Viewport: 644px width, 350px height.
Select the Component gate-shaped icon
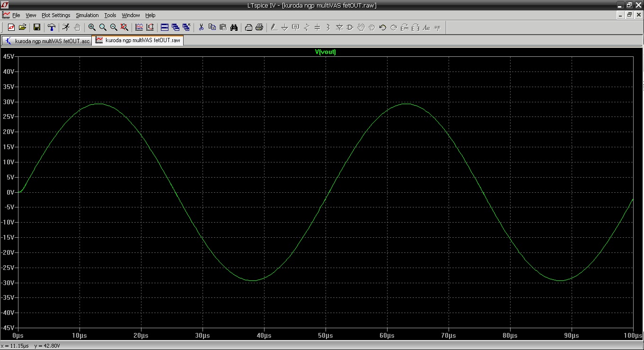coord(350,27)
